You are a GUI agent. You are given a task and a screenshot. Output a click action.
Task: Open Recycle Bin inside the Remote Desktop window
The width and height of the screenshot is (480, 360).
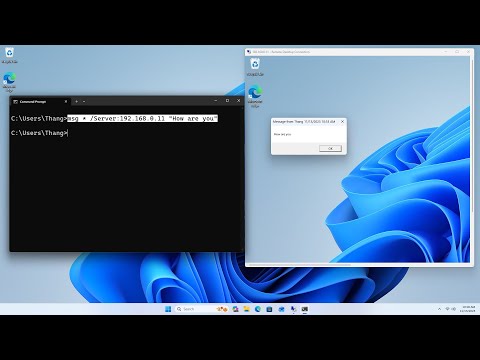255,67
